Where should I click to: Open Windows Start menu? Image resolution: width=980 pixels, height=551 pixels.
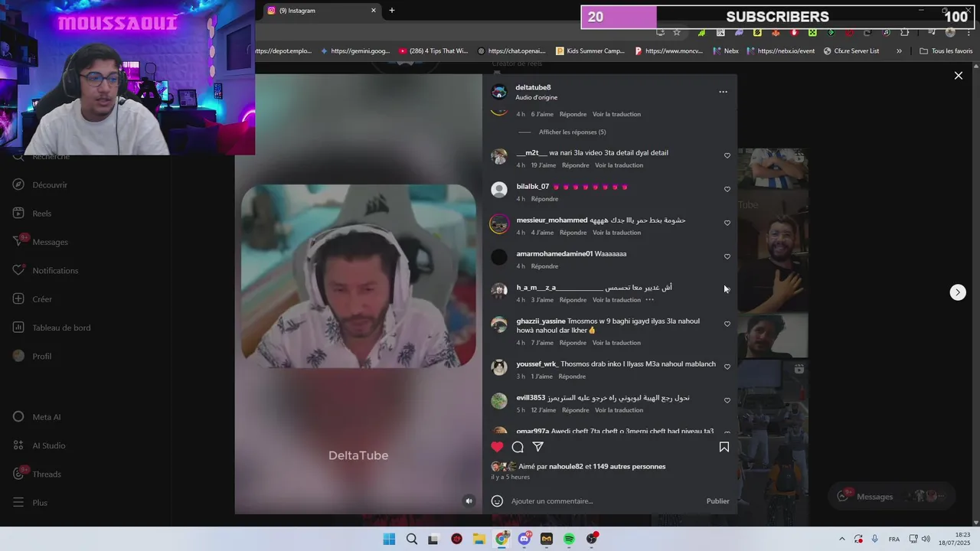click(x=389, y=540)
